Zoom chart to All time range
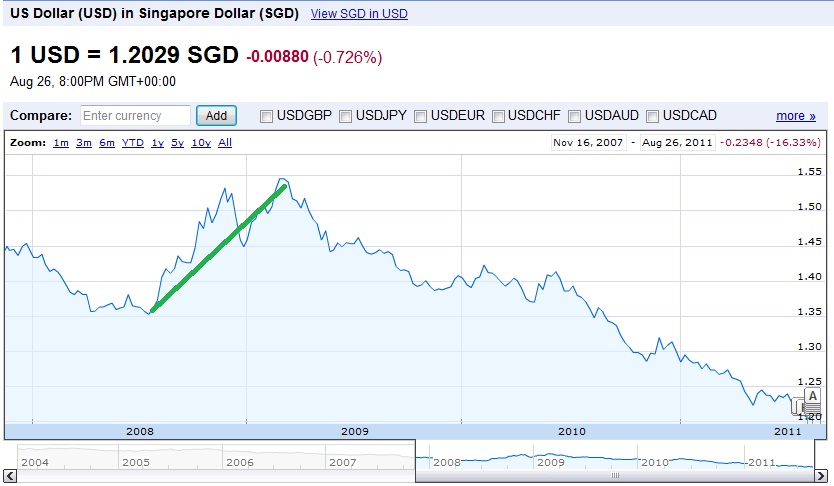 [x=225, y=143]
